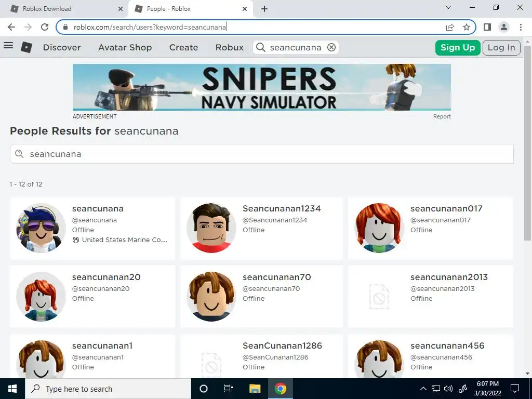Open seancunanan456 profile name

point(447,345)
